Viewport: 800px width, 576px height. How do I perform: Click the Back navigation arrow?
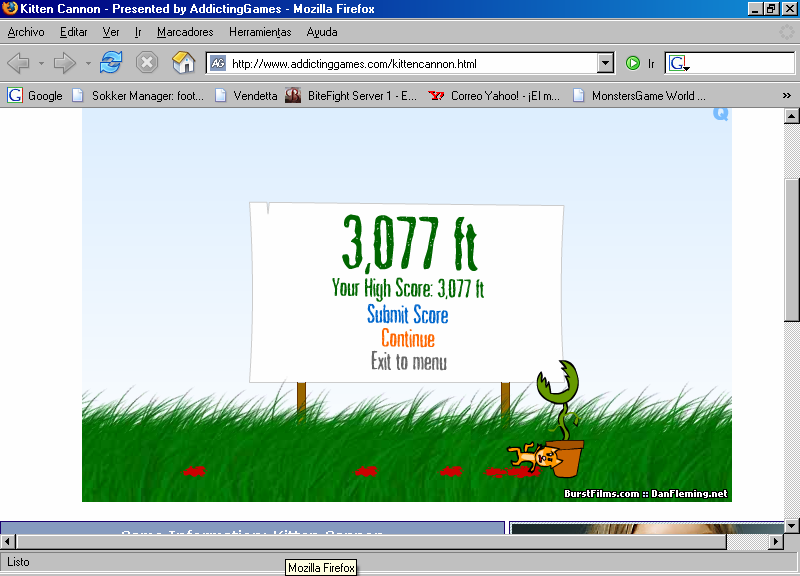click(18, 63)
